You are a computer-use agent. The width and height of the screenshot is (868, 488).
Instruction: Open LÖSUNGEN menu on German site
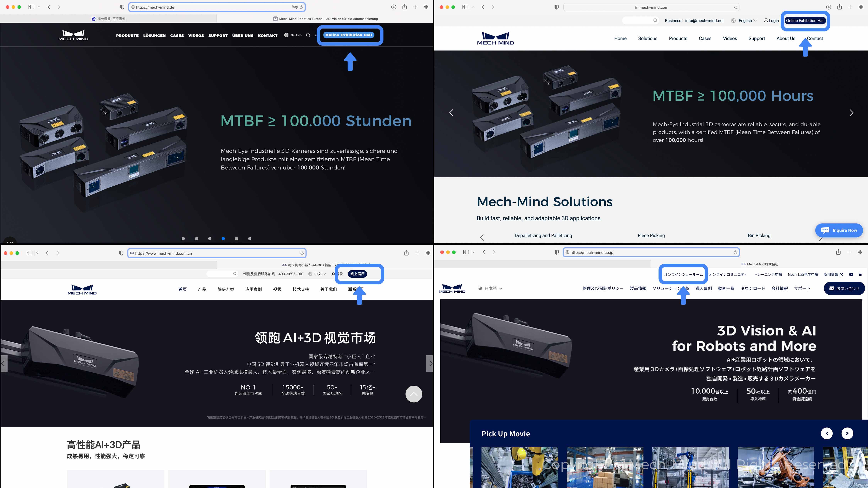pyautogui.click(x=154, y=35)
